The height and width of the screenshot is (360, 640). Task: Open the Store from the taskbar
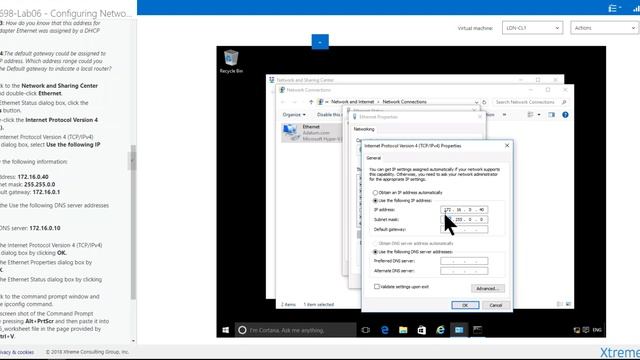click(422, 330)
